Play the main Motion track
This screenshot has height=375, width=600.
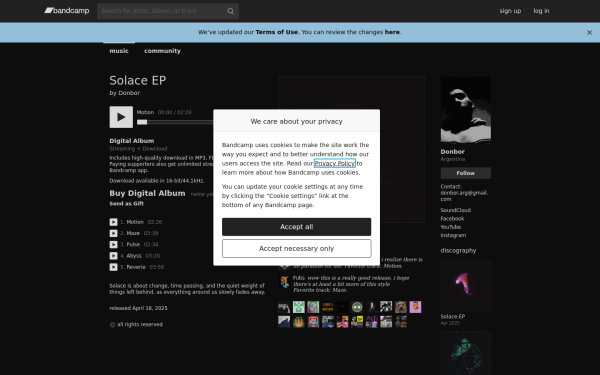click(121, 117)
